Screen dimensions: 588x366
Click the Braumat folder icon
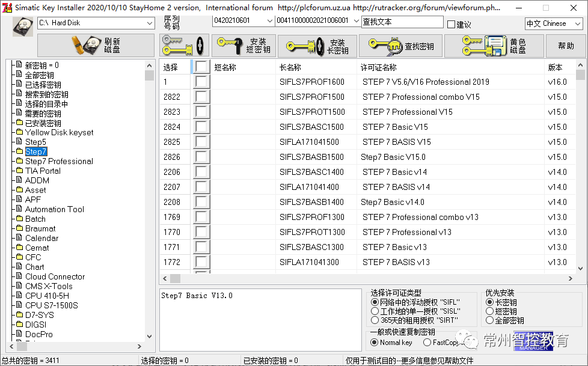pyautogui.click(x=19, y=228)
